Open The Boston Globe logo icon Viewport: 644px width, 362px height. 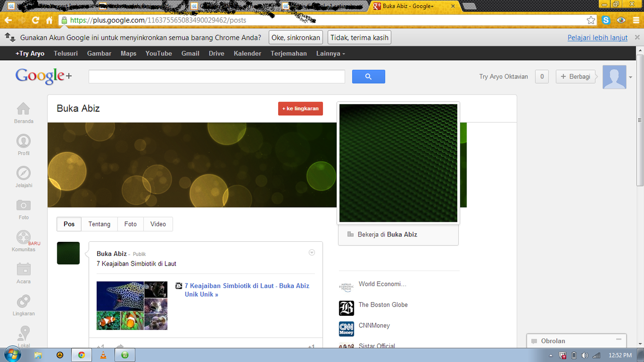pos(346,308)
